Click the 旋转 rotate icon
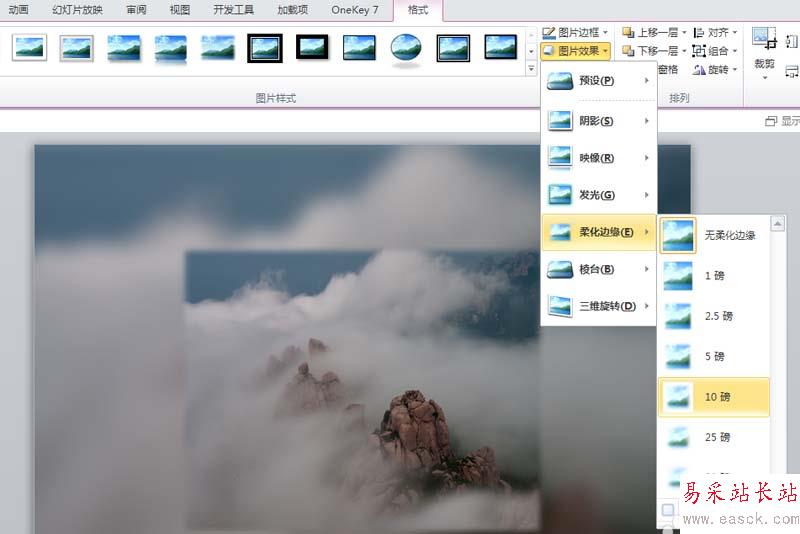The width and height of the screenshot is (800, 534). tap(698, 70)
